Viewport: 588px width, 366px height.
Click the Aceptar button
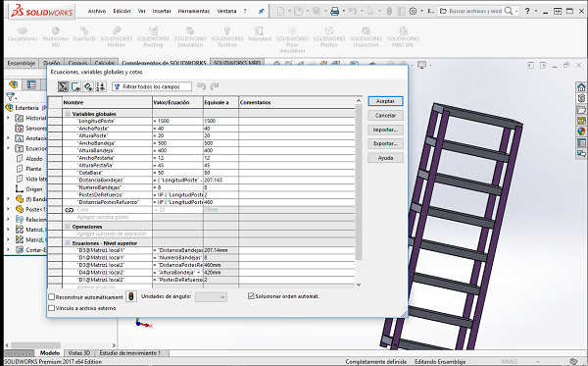pyautogui.click(x=385, y=101)
